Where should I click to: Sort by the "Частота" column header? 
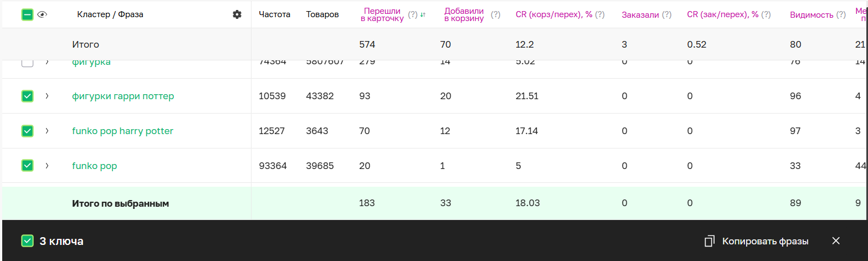[274, 14]
